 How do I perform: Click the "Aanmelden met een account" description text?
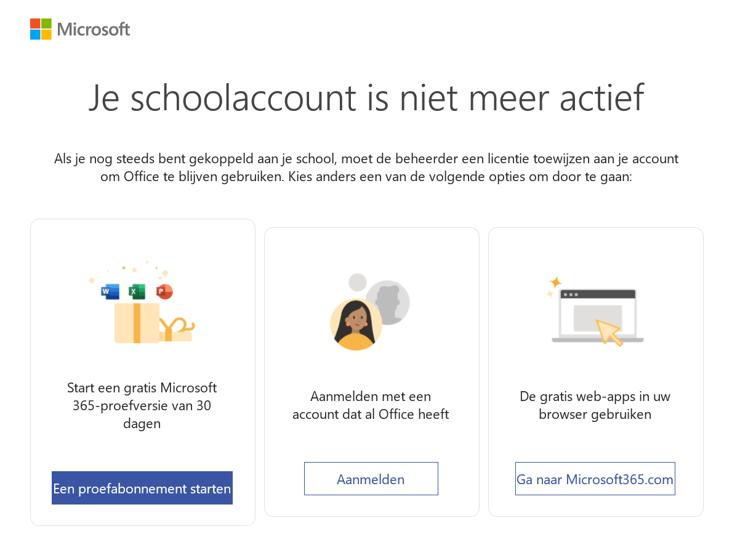click(x=371, y=405)
